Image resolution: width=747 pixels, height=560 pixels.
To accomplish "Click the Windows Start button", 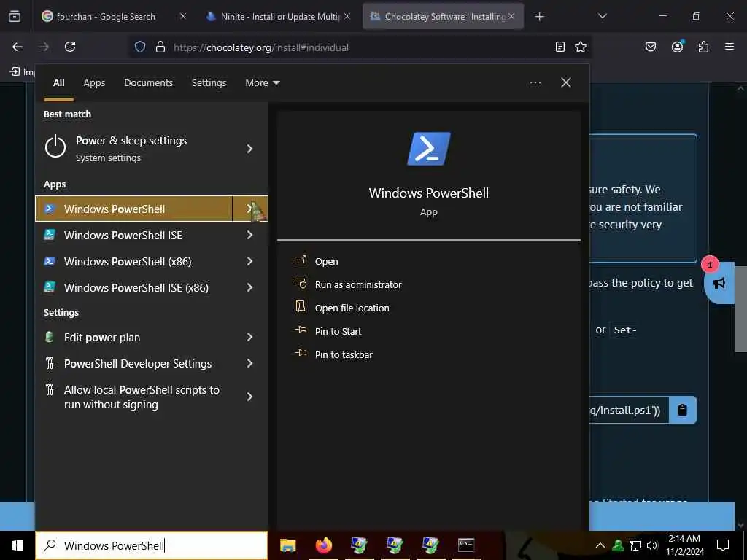I will click(18, 545).
